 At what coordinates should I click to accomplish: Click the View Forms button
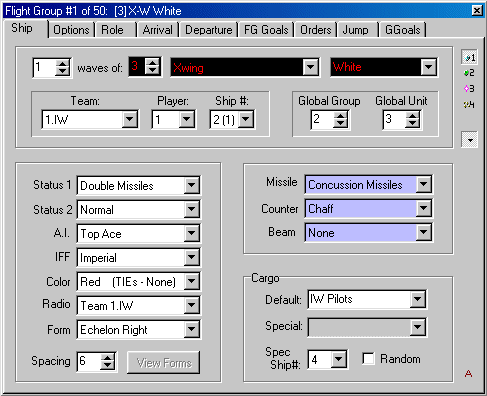(164, 362)
